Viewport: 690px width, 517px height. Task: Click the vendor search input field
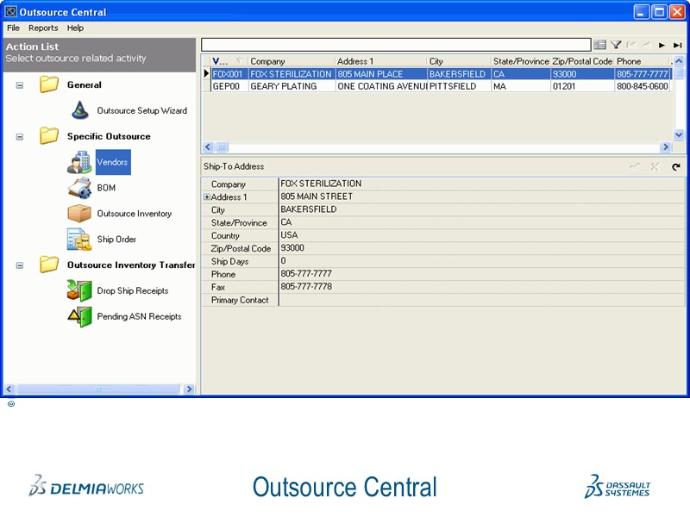395,45
